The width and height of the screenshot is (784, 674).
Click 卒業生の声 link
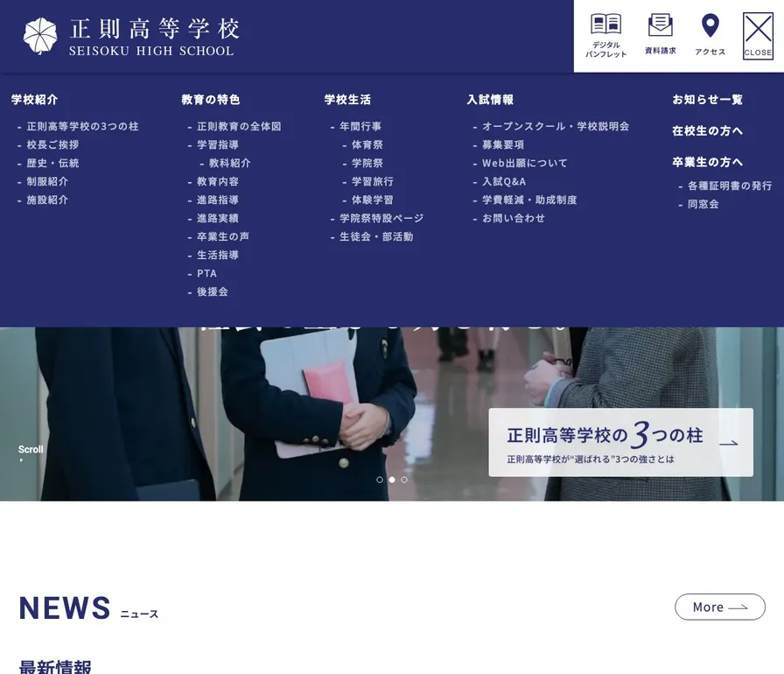point(223,236)
